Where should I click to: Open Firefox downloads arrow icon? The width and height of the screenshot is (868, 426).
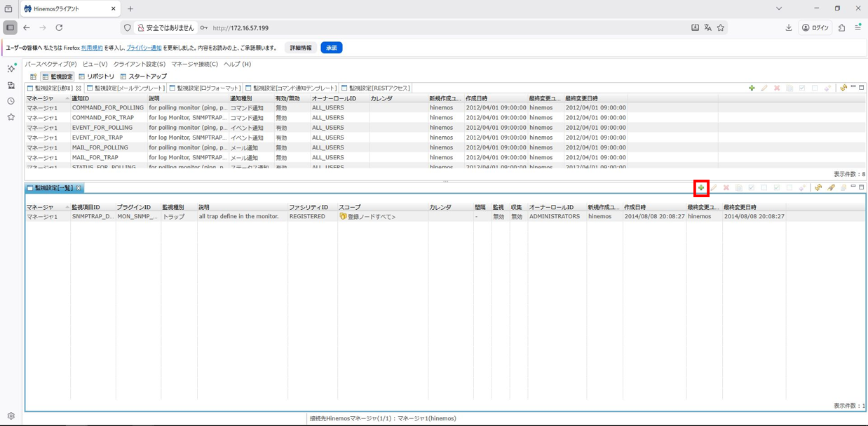tap(789, 28)
